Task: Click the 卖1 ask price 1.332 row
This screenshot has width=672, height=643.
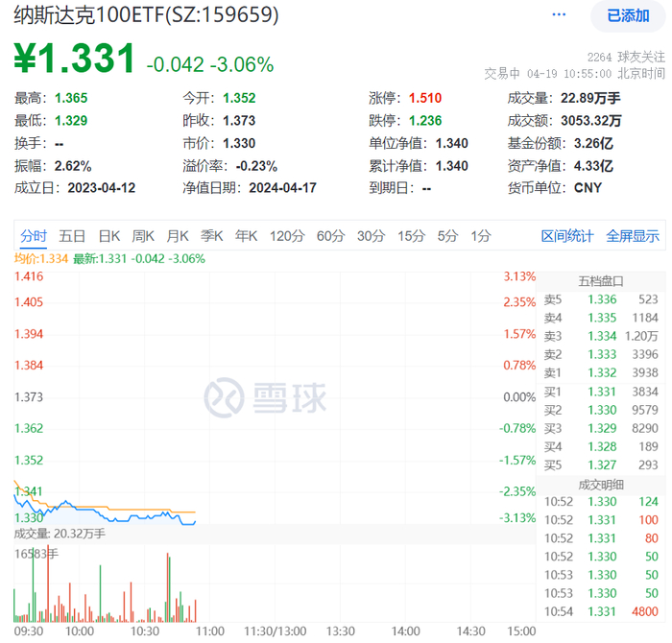Action: coord(601,372)
